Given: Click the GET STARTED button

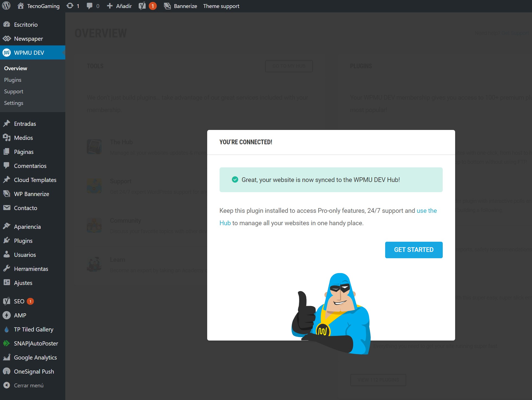Looking at the screenshot, I should [414, 250].
